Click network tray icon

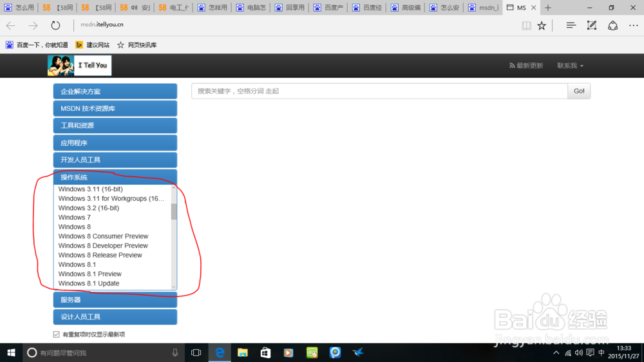click(568, 352)
